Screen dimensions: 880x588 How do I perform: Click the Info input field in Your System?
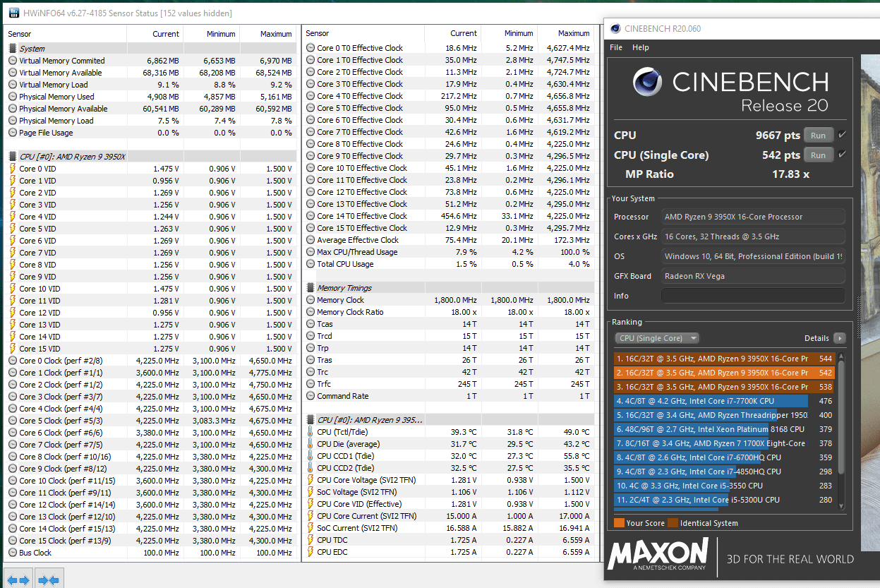(x=753, y=296)
